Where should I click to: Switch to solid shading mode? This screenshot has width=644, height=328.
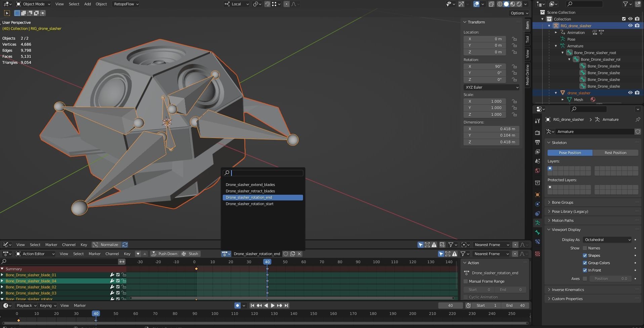(506, 4)
